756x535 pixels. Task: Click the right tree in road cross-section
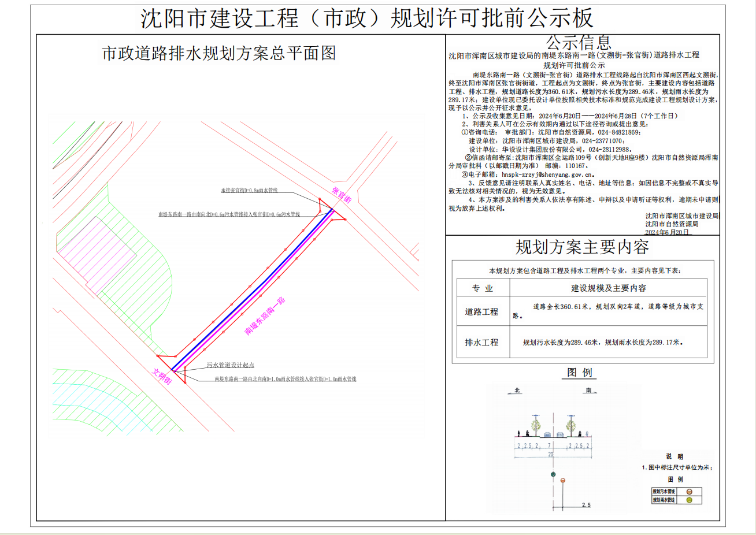click(x=571, y=426)
